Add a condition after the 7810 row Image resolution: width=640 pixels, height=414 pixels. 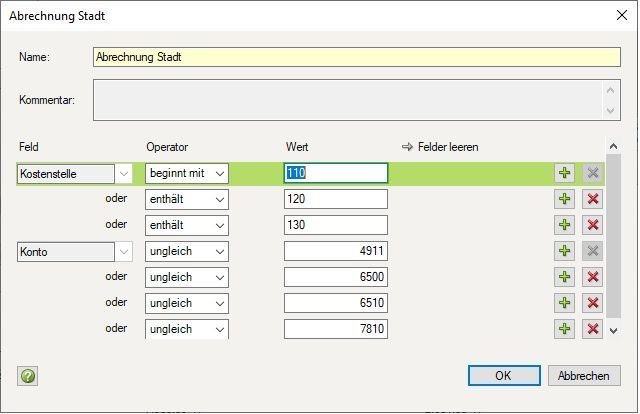click(566, 328)
